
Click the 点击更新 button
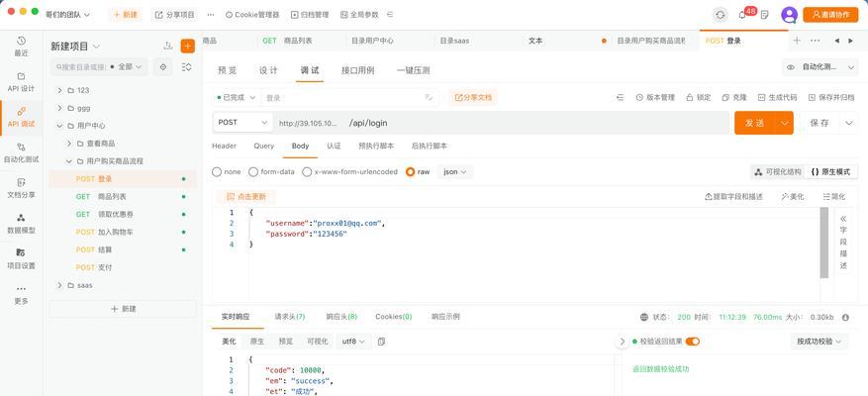(246, 197)
